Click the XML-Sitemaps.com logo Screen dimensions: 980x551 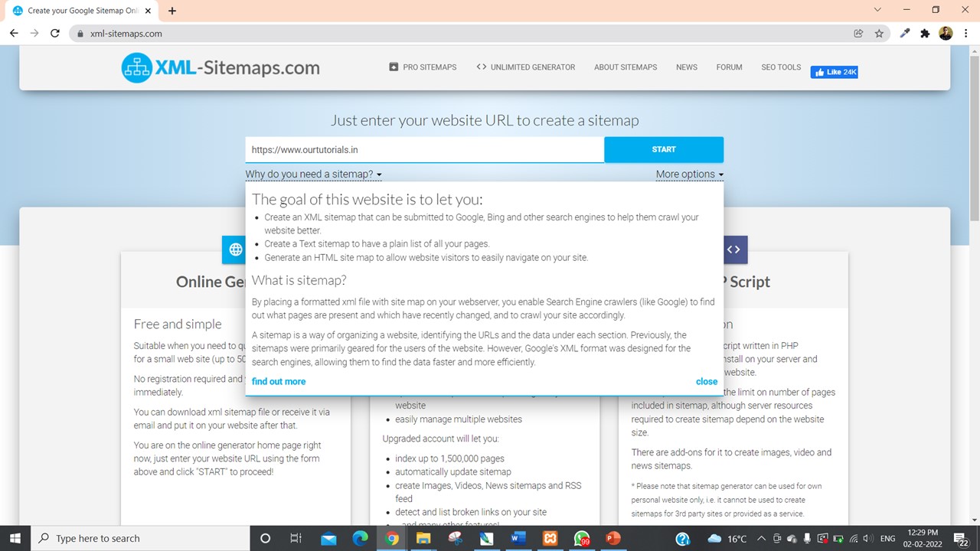[220, 67]
